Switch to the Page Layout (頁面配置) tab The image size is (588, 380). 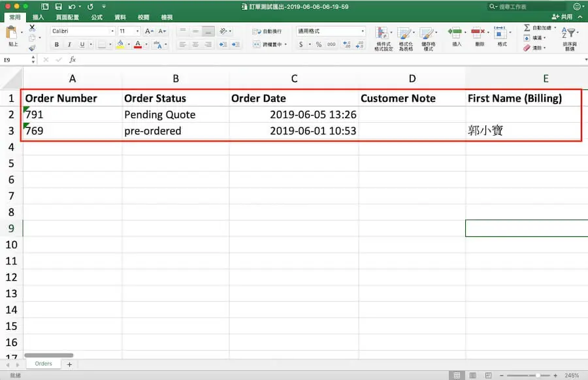(x=67, y=17)
